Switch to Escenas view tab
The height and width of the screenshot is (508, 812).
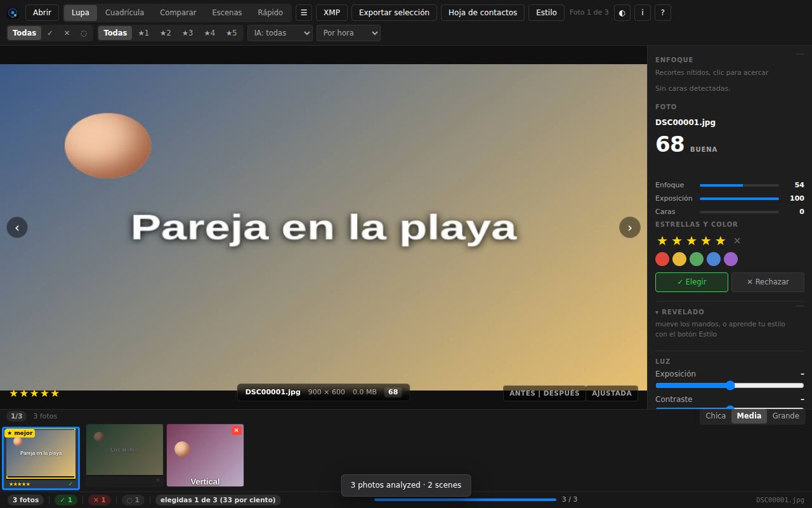pyautogui.click(x=227, y=13)
